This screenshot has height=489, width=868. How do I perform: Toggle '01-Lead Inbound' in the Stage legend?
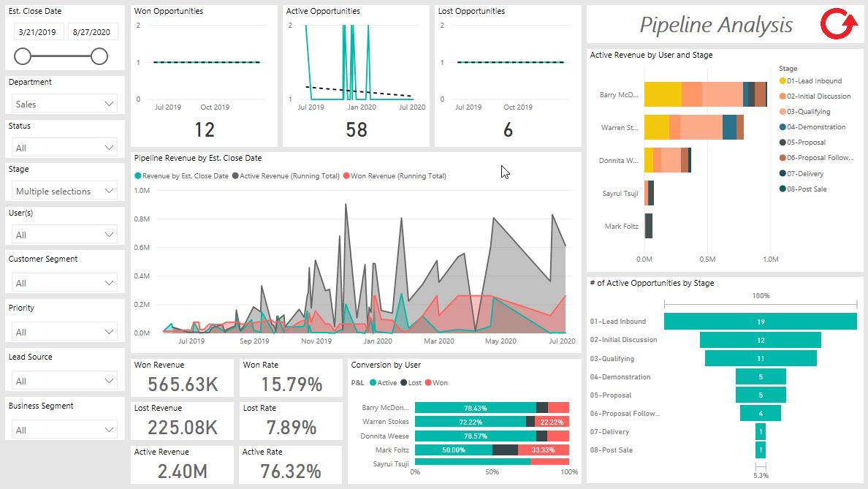[x=812, y=80]
